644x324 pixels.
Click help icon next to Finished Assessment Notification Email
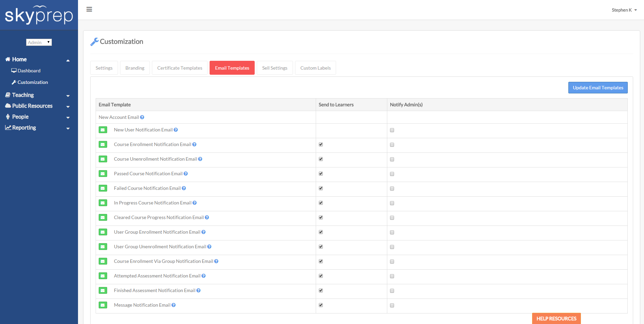tap(198, 290)
